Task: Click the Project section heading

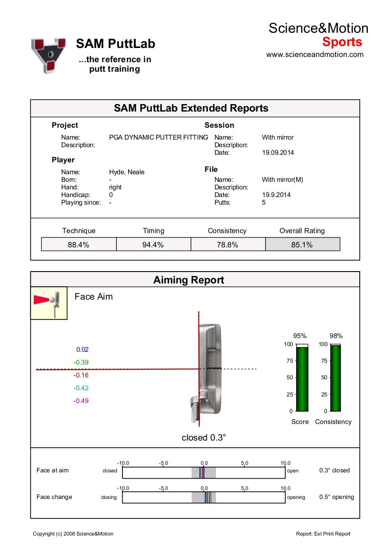Action: coord(65,125)
